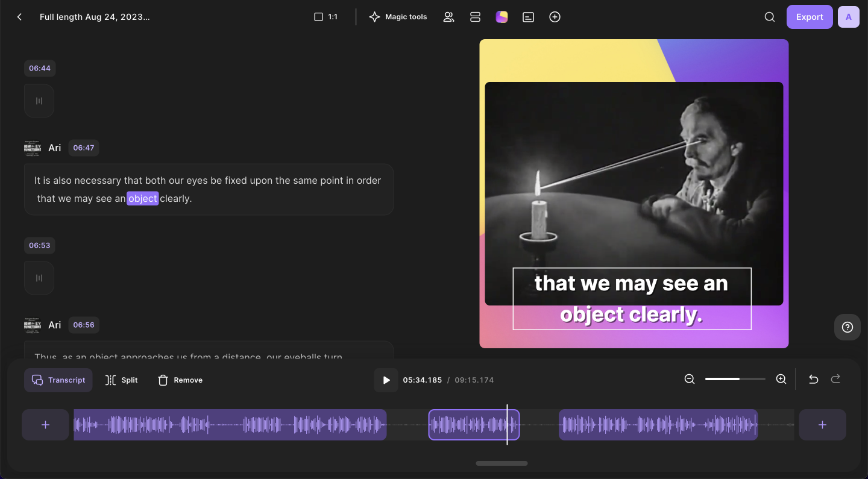This screenshot has width=868, height=479.
Task: Select the 06:44 timestamp chip
Action: click(40, 68)
